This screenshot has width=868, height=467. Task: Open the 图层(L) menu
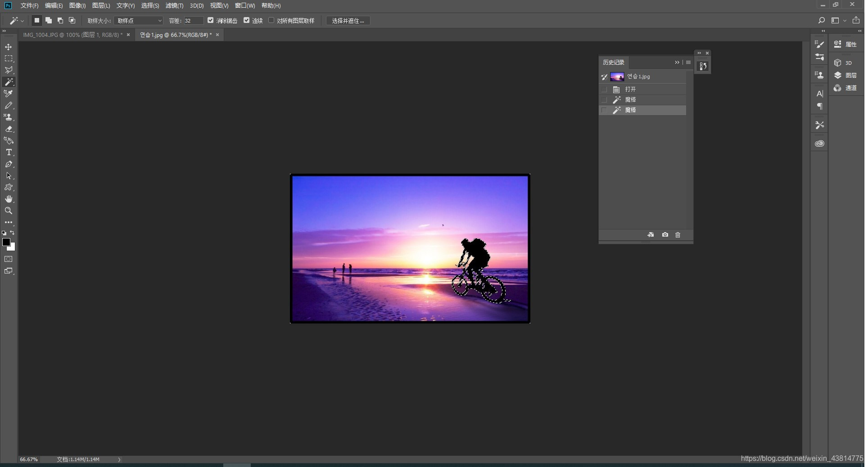(x=101, y=5)
